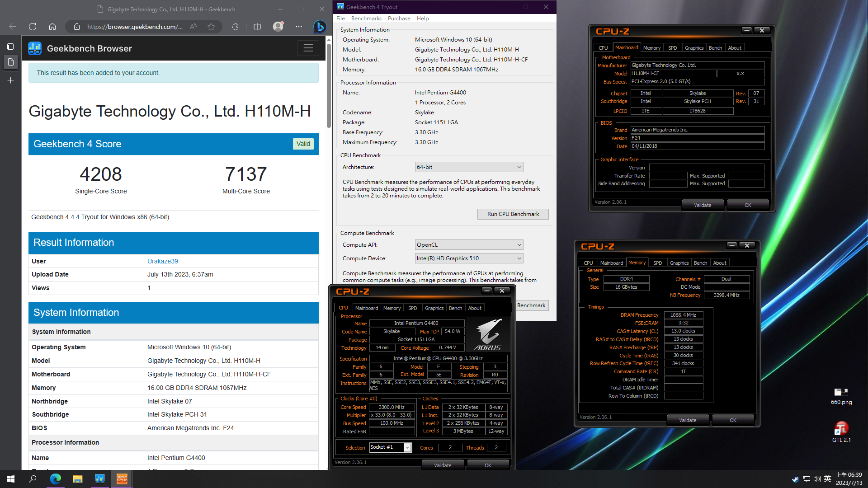This screenshot has height=488, width=868.
Task: Open the Benchmarks menu in Geekbench 4
Action: click(x=366, y=19)
